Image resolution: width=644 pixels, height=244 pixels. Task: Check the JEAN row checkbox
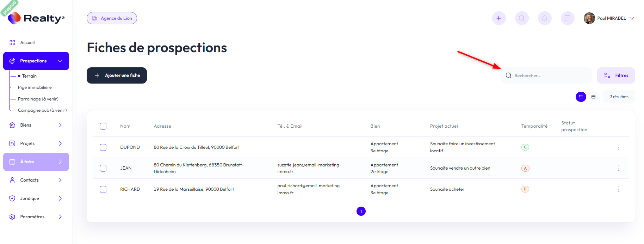pos(103,168)
